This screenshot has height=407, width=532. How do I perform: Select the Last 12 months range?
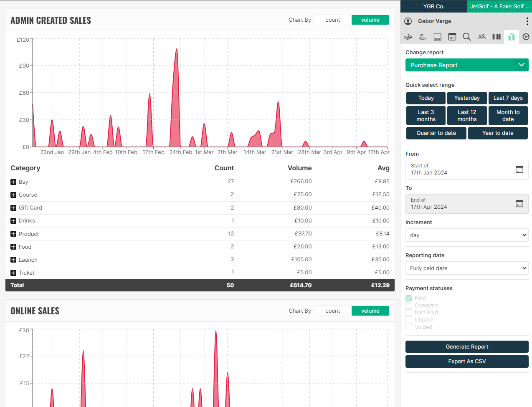click(467, 116)
